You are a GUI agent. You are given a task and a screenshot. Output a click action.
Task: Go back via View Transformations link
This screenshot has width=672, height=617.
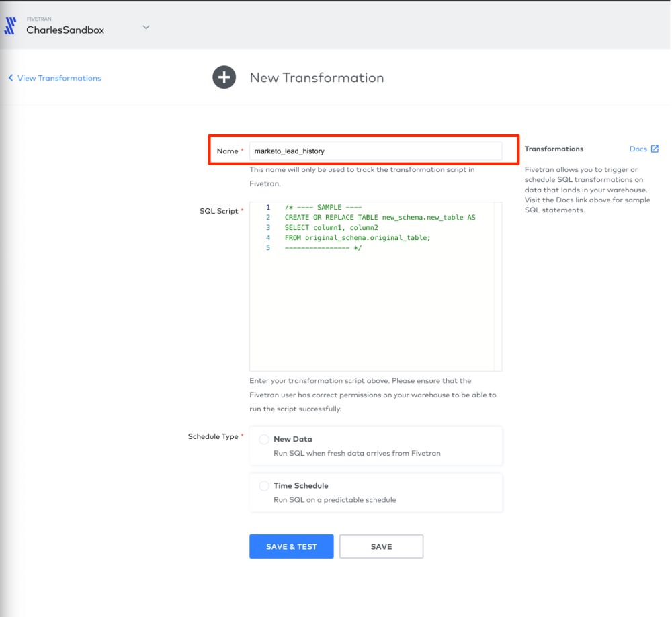coord(59,78)
